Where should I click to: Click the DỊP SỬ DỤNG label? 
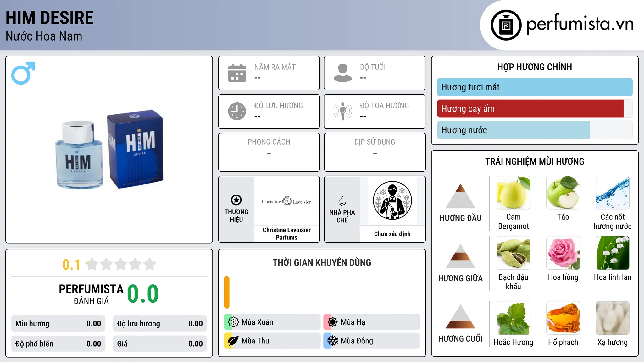tap(375, 142)
